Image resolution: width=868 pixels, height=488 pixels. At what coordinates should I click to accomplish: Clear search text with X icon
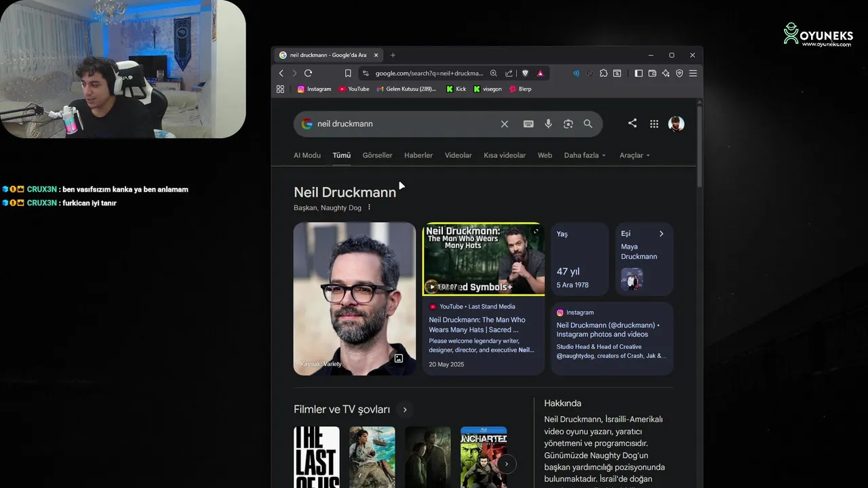[505, 124]
